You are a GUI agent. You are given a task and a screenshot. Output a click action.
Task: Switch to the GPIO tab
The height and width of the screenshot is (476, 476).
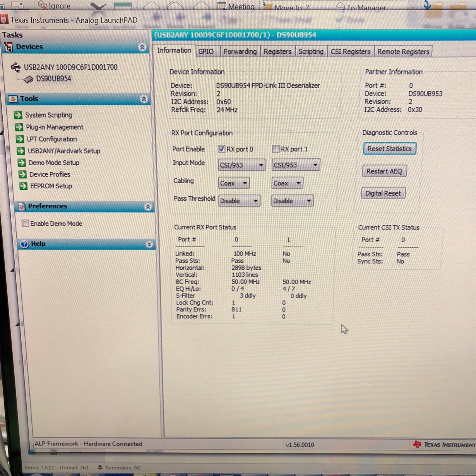coord(206,51)
